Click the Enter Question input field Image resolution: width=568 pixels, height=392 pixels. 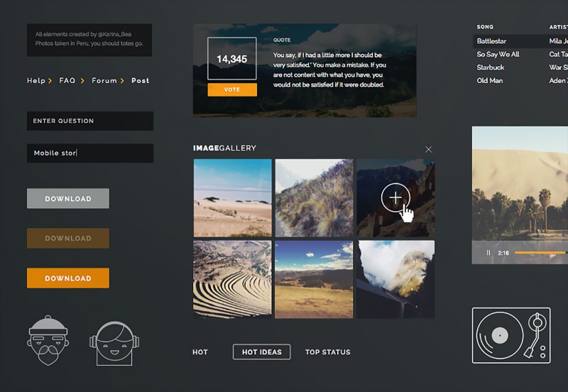point(90,121)
